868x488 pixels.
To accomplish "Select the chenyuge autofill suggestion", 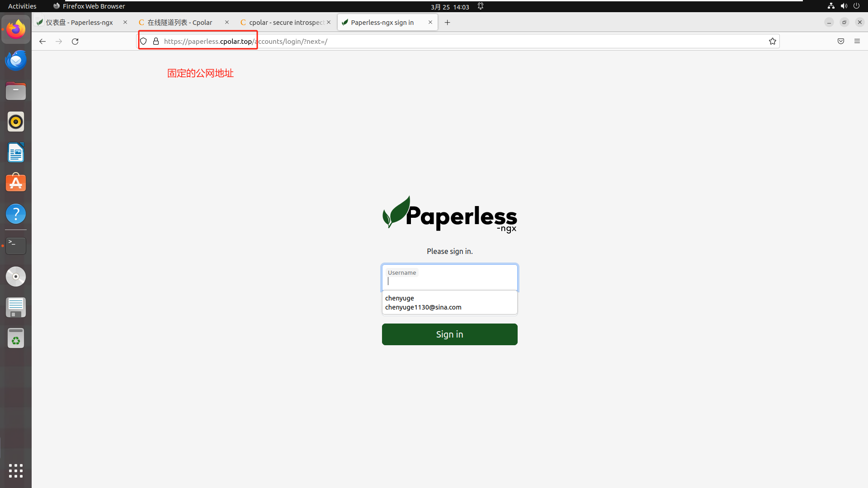I will tap(400, 298).
